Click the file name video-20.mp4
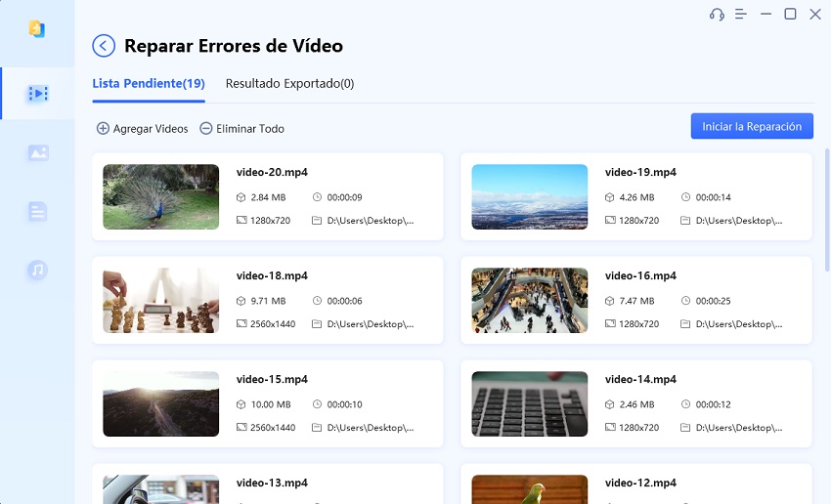 pos(272,172)
